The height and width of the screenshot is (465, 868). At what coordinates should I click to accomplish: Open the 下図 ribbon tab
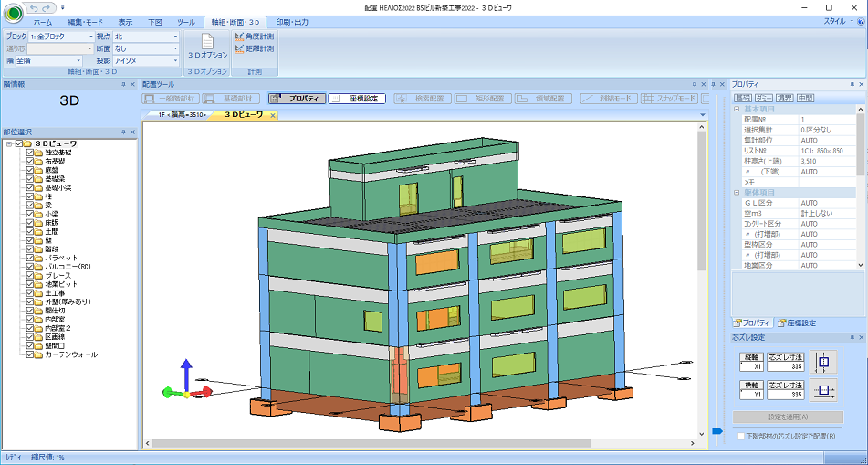click(x=155, y=22)
